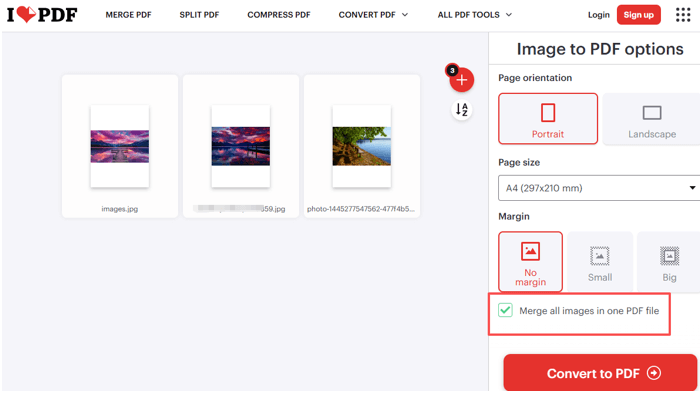Select the Big margin option
700x396 pixels.
pos(669,262)
